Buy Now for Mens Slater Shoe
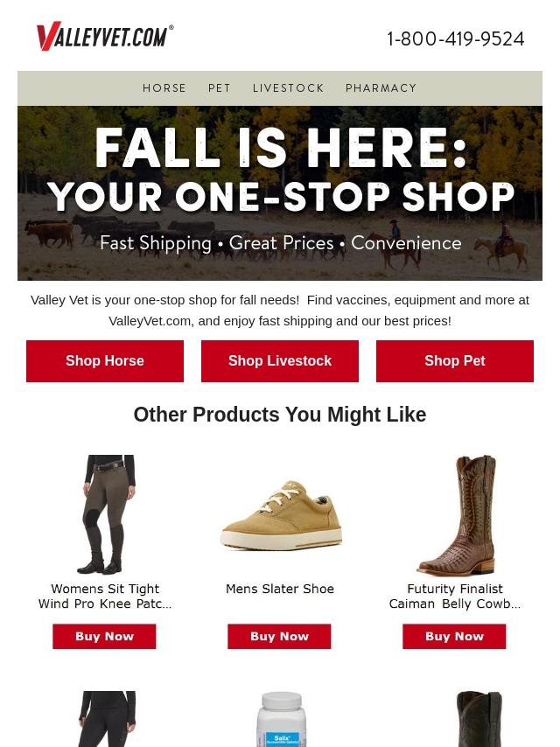 pyautogui.click(x=279, y=637)
